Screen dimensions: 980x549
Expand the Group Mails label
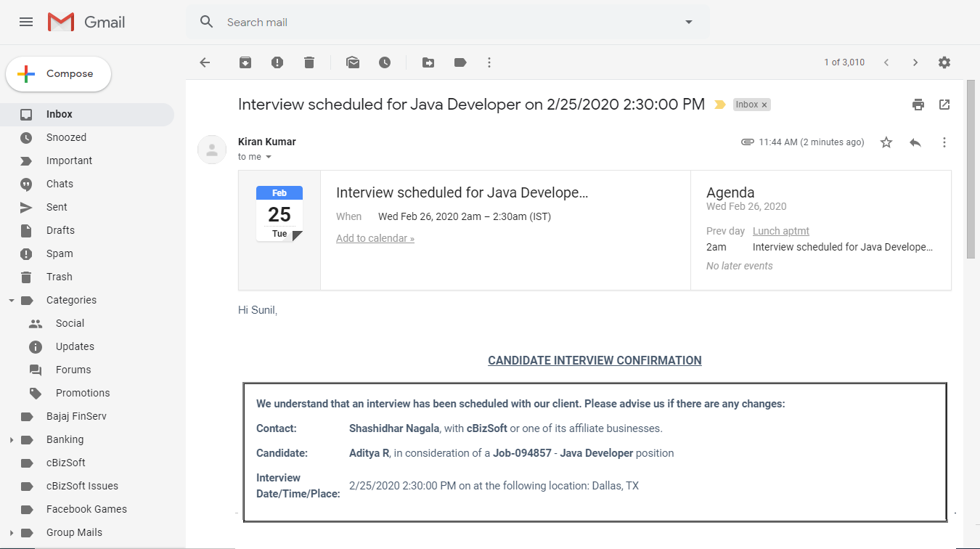[x=11, y=532]
